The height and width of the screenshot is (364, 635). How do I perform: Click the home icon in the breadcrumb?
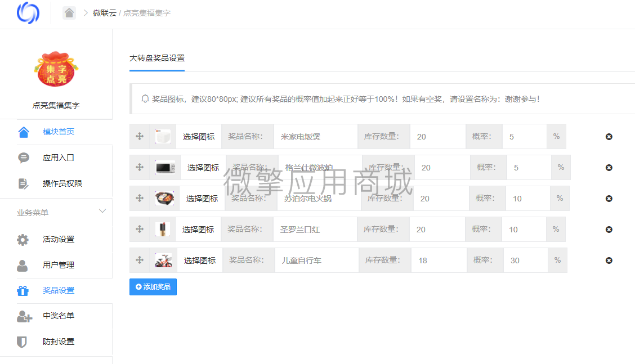(69, 12)
